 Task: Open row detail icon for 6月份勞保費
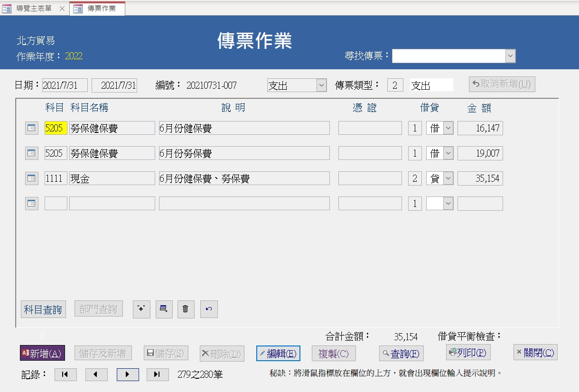[31, 153]
